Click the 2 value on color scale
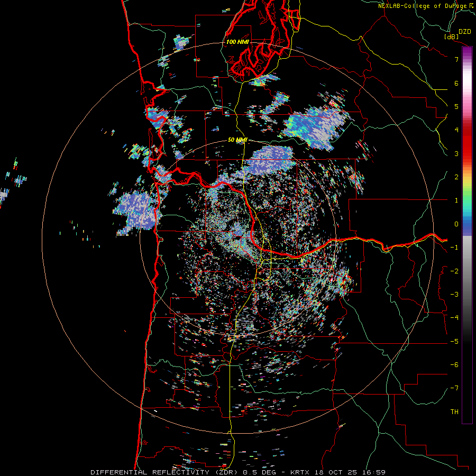The height and width of the screenshot is (476, 476). tap(456, 177)
